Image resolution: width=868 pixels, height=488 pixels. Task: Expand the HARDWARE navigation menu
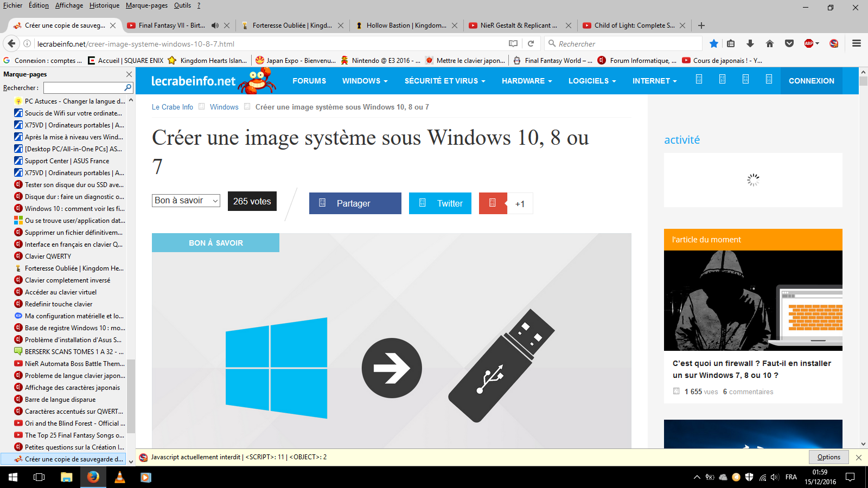pyautogui.click(x=527, y=81)
